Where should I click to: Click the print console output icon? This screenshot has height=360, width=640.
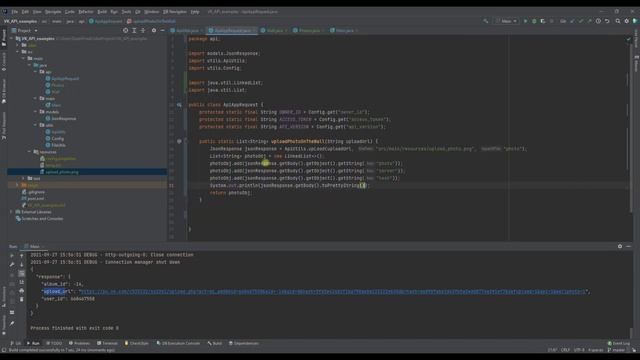tap(22, 291)
